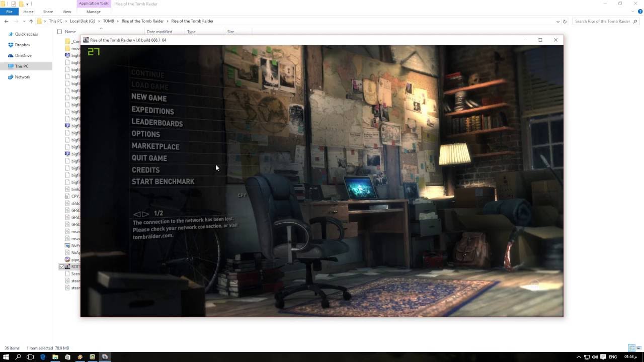This screenshot has width=644, height=362.
Task: Select START BENCHMARK in the game menu
Action: pyautogui.click(x=163, y=182)
